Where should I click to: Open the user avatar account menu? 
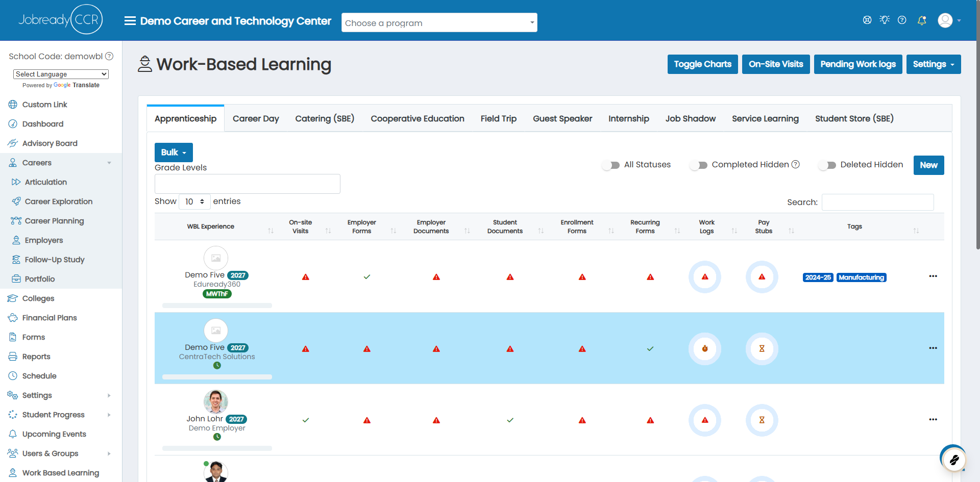(x=949, y=20)
